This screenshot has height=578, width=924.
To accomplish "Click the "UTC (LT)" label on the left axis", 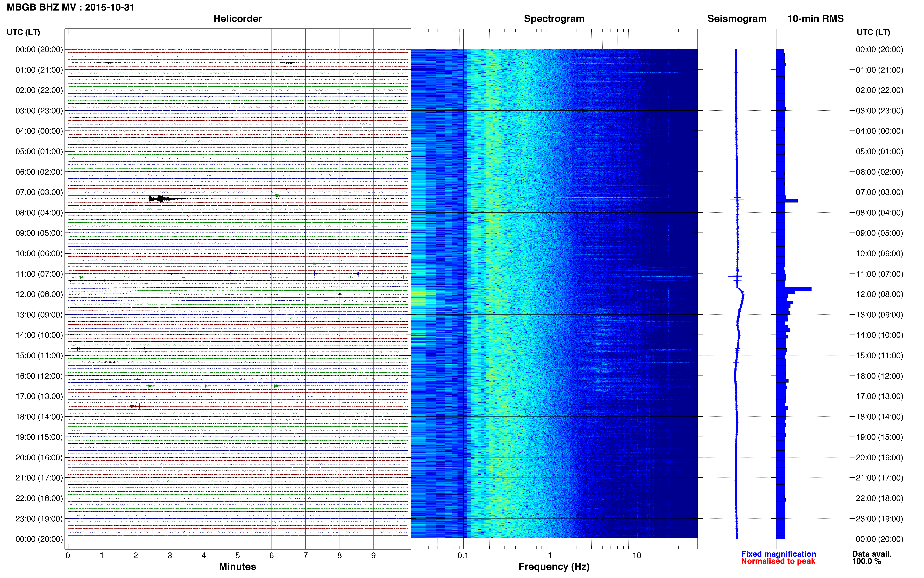I will tap(23, 32).
